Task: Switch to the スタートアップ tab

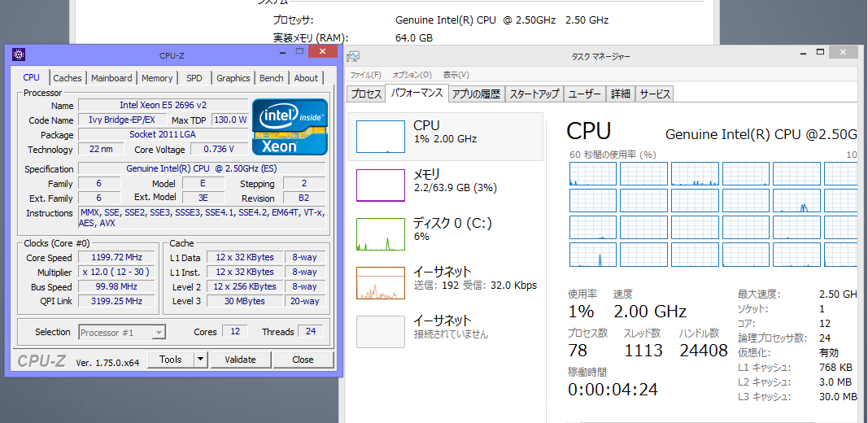Action: point(534,94)
